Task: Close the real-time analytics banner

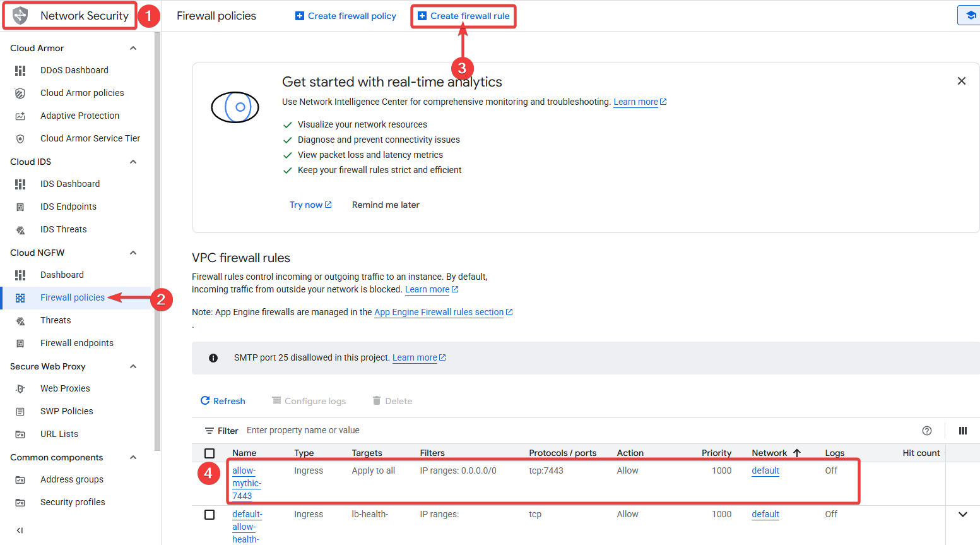Action: [x=962, y=81]
